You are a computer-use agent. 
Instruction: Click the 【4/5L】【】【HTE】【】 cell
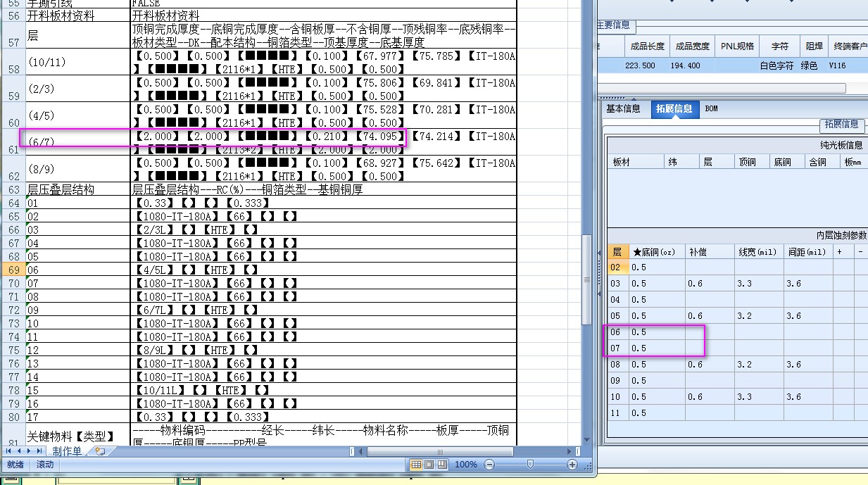[x=324, y=270]
